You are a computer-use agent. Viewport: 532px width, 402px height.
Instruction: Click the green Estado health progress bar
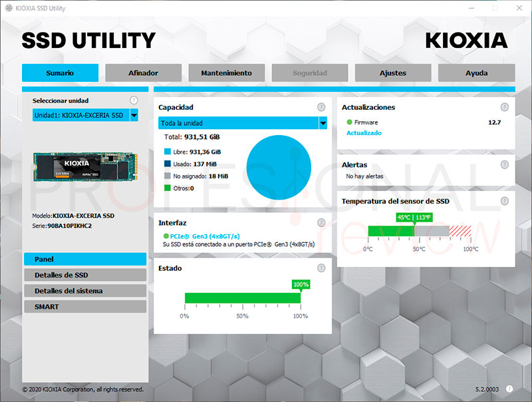click(x=243, y=298)
